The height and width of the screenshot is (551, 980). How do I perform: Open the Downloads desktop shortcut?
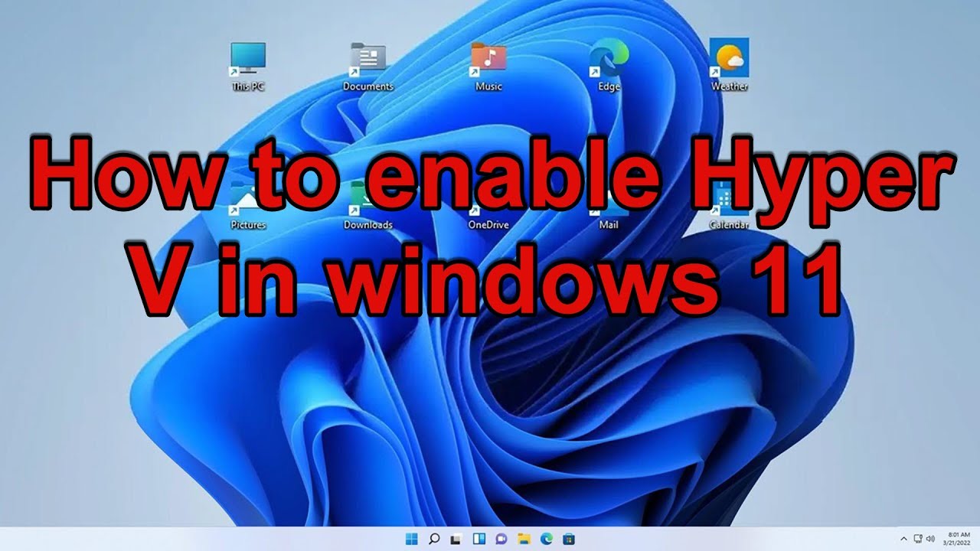coord(367,207)
